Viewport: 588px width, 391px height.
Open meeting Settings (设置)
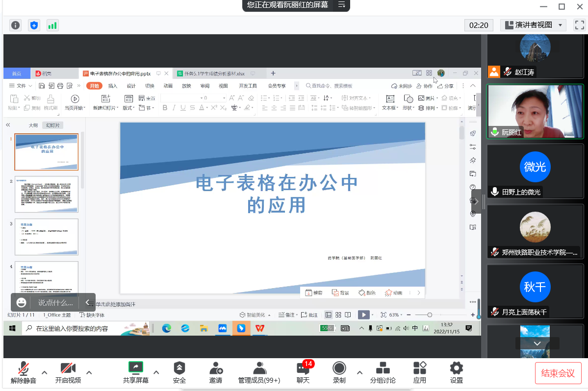(457, 373)
